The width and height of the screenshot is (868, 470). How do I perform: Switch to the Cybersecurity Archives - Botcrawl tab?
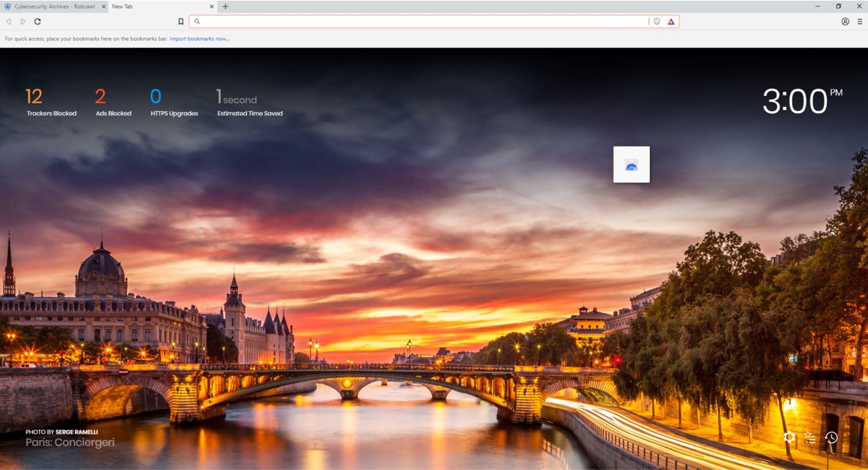(x=53, y=6)
